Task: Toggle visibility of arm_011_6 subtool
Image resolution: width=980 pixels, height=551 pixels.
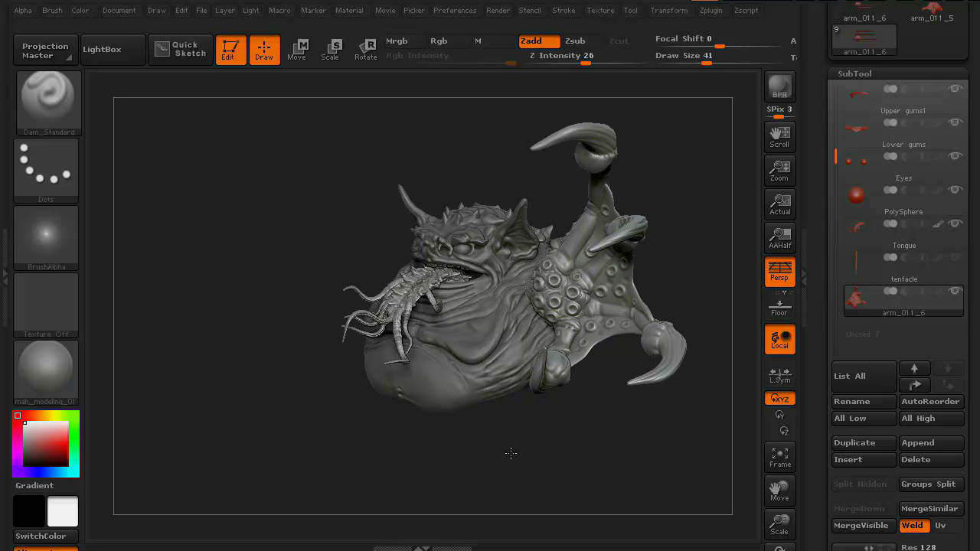Action: click(x=955, y=291)
